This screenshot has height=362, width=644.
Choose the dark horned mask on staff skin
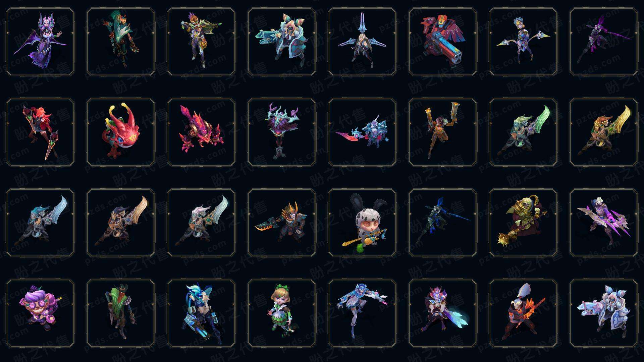(282, 132)
